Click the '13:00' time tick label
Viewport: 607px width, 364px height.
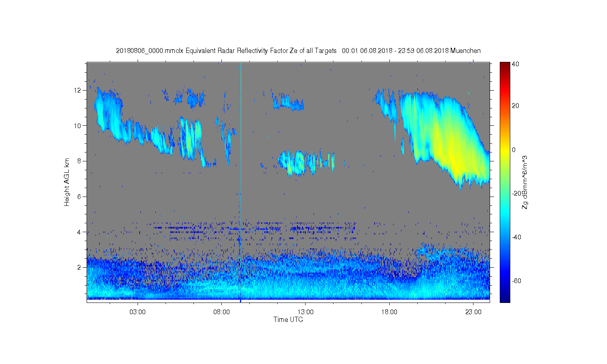(x=306, y=312)
